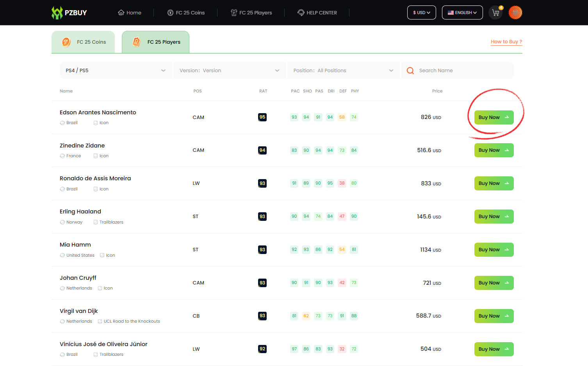Focus the Search Name input field
Viewport: 588px width, 366px height.
(x=457, y=71)
